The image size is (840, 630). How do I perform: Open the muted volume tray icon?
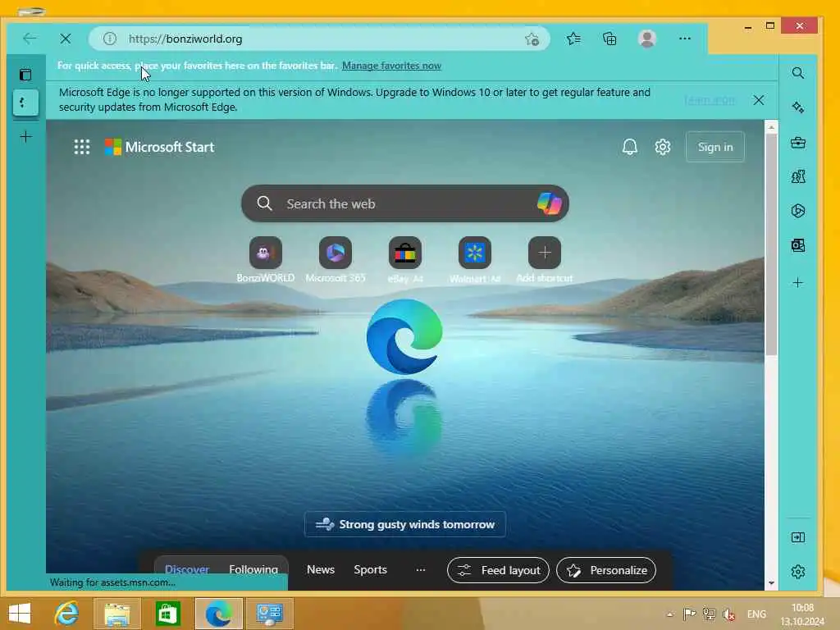[x=728, y=614]
